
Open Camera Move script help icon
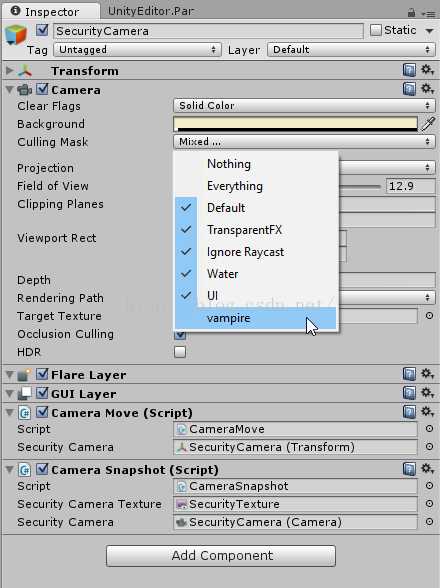(409, 412)
